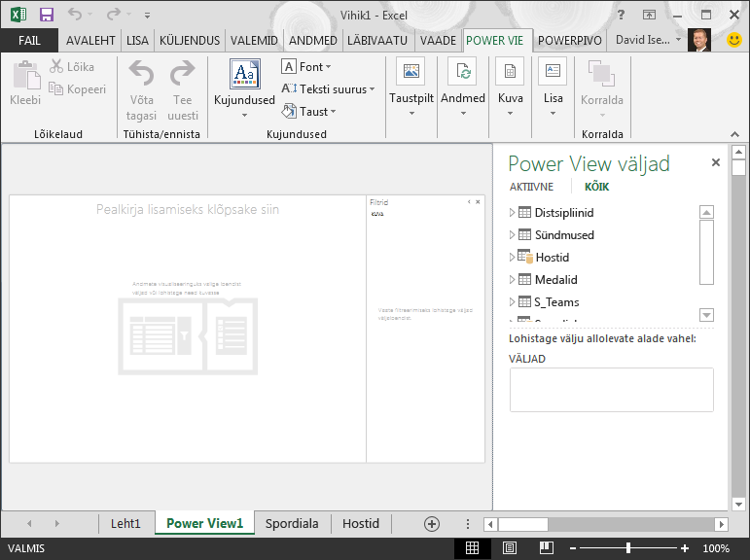Click Lõika scissors icon
This screenshot has width=750, height=560.
[56, 66]
